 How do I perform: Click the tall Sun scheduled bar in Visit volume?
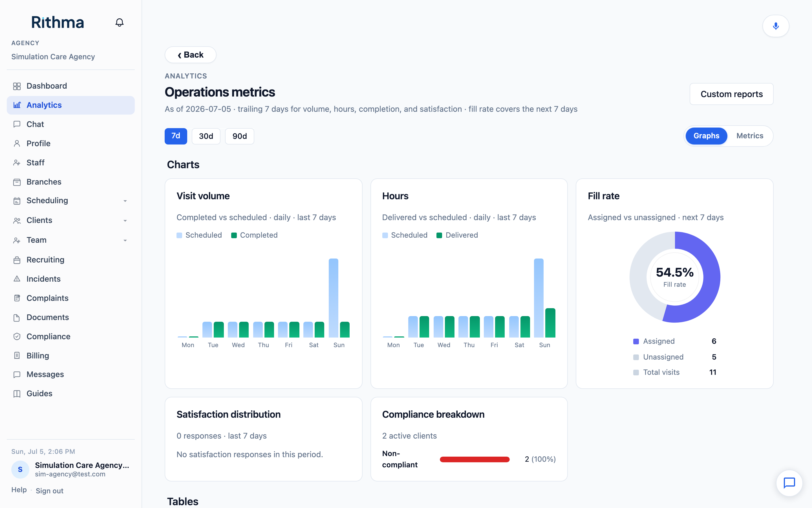[x=334, y=298]
